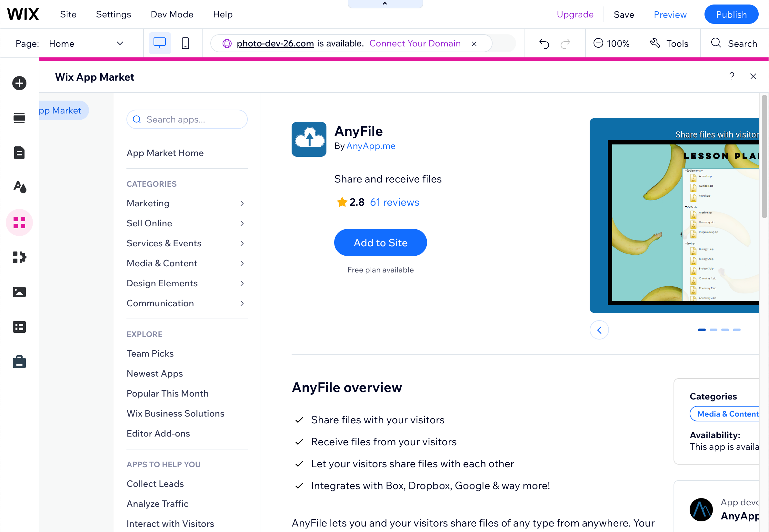Image resolution: width=769 pixels, height=532 pixels.
Task: Open the Pages & Menu document icon
Action: 19,153
